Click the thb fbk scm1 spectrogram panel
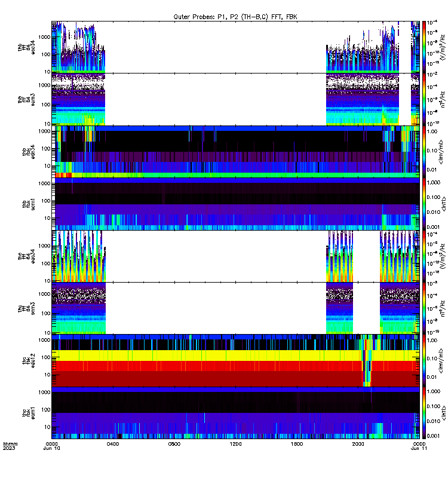The image size is (448, 478). tap(235, 204)
